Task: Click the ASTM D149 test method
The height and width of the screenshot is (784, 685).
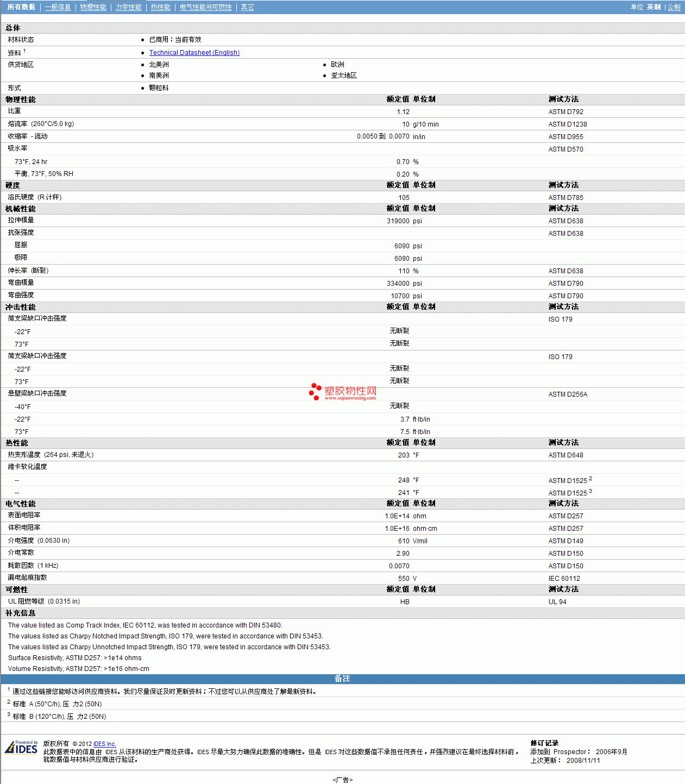Action: pos(565,541)
